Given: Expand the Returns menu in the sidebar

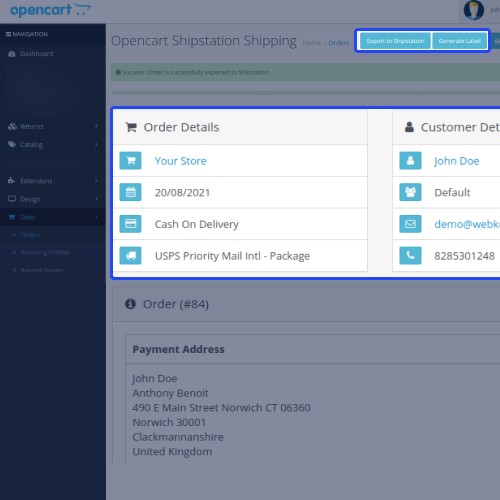Looking at the screenshot, I should (x=53, y=126).
